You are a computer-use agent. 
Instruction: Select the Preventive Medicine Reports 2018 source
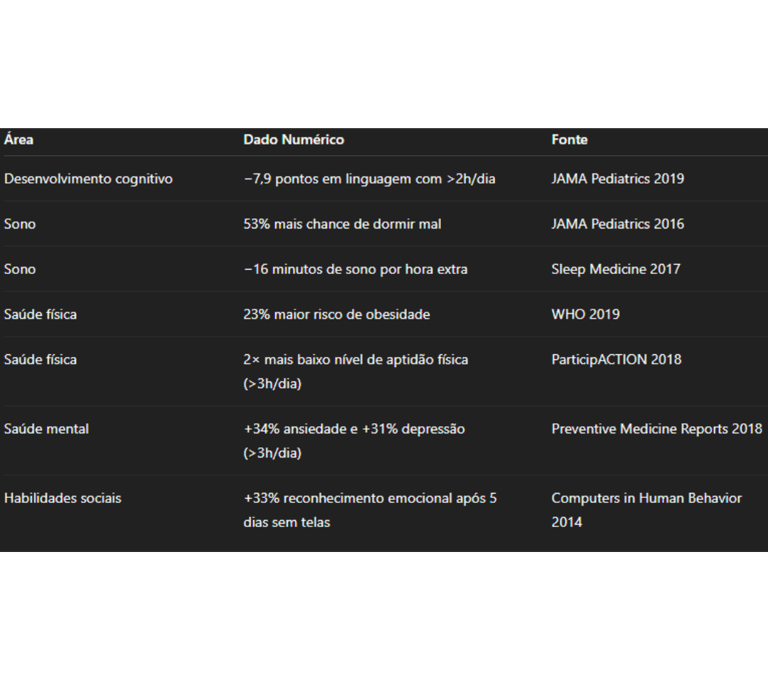(657, 429)
